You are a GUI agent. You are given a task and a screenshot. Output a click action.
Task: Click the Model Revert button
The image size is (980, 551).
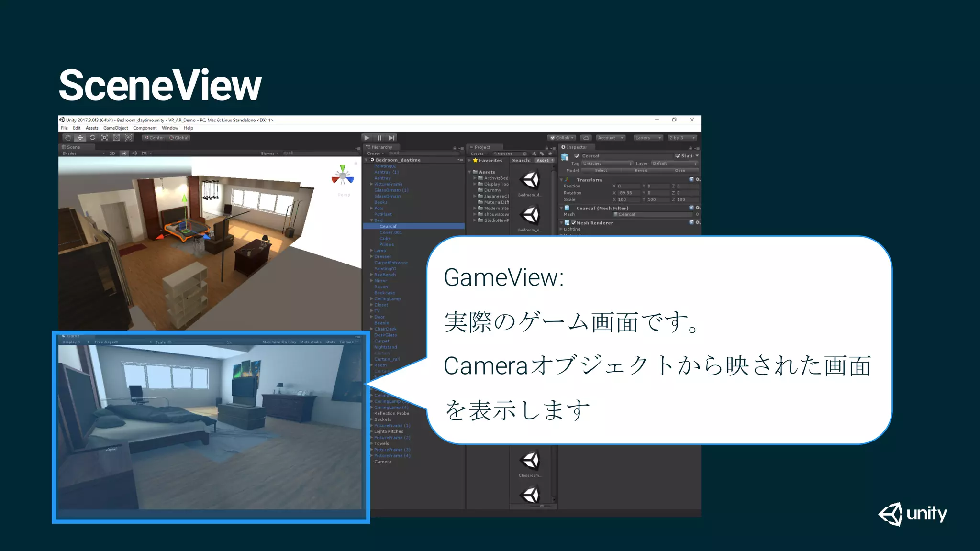641,171
